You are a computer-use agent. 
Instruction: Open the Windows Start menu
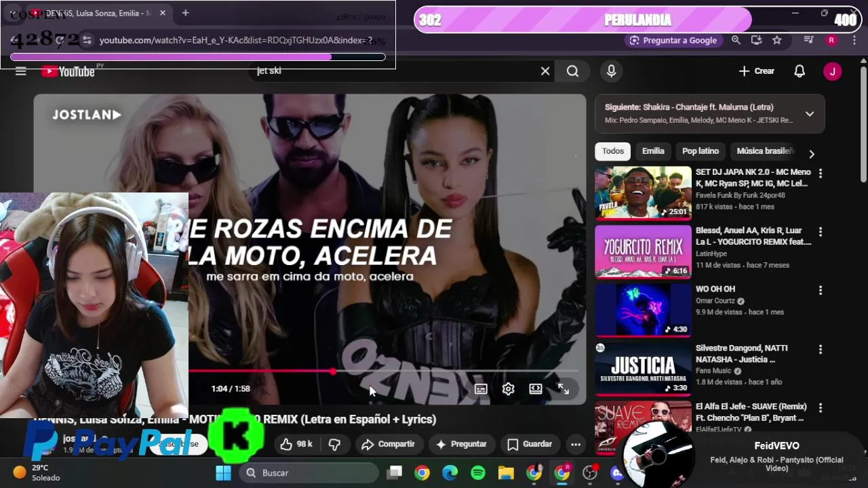[223, 473]
